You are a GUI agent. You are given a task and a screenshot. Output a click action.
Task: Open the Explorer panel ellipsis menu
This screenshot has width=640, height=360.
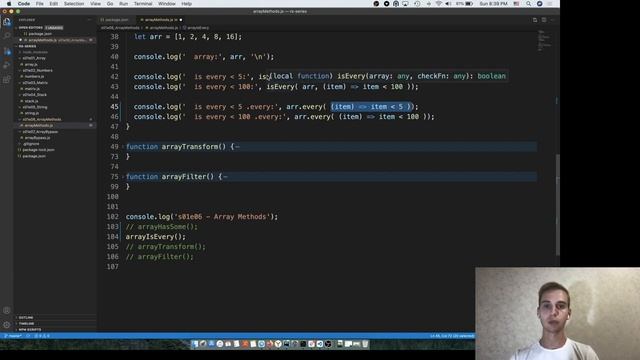[x=89, y=20]
